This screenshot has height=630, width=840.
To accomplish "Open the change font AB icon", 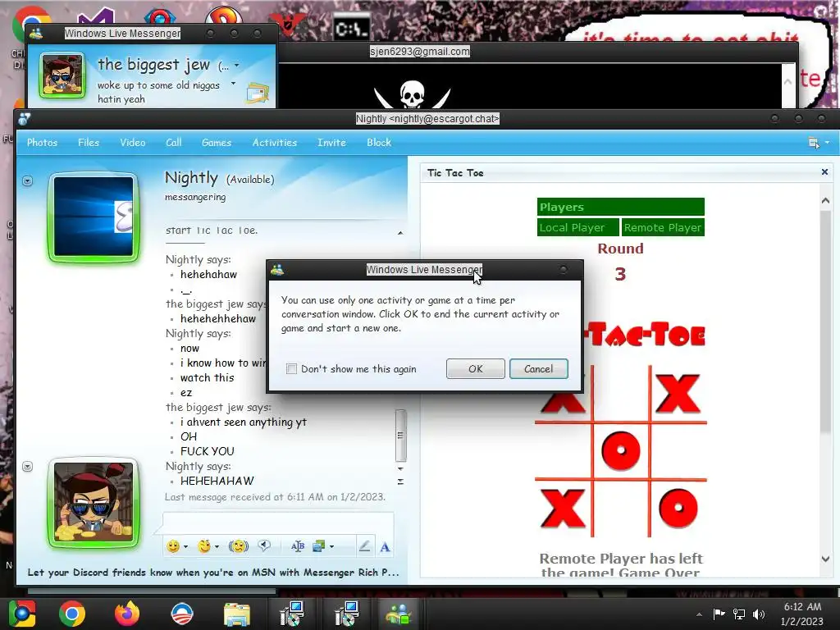I will (x=297, y=546).
